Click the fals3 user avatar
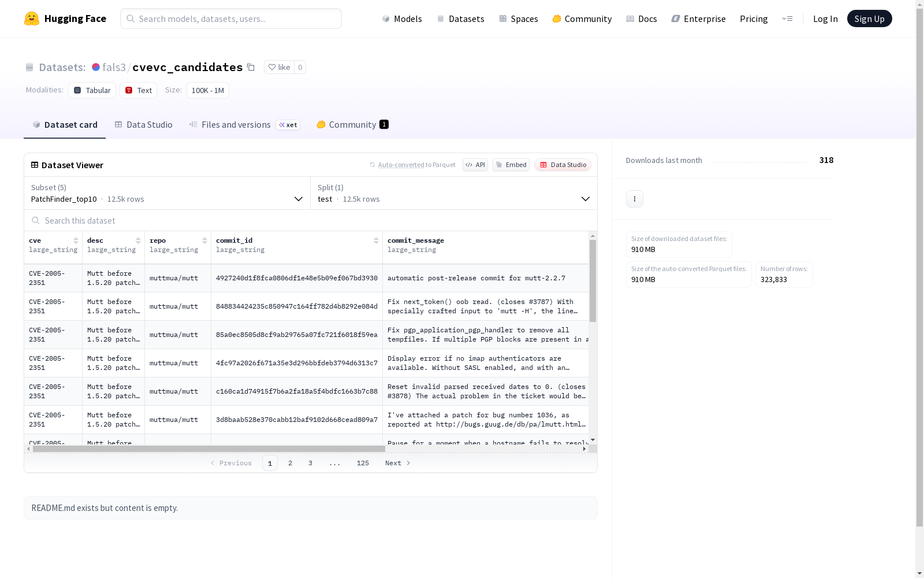Viewport: 924px width, 578px height. coord(96,67)
